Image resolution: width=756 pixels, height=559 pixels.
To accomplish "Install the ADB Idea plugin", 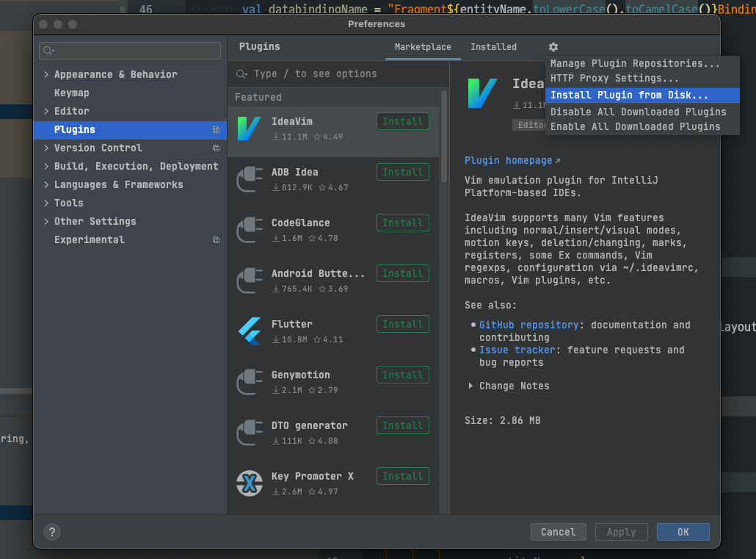I will [403, 173].
